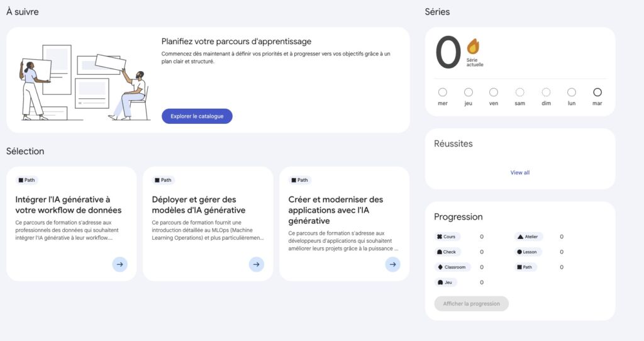The width and height of the screenshot is (644, 341).
Task: Select the sam day circle
Action: 519,92
